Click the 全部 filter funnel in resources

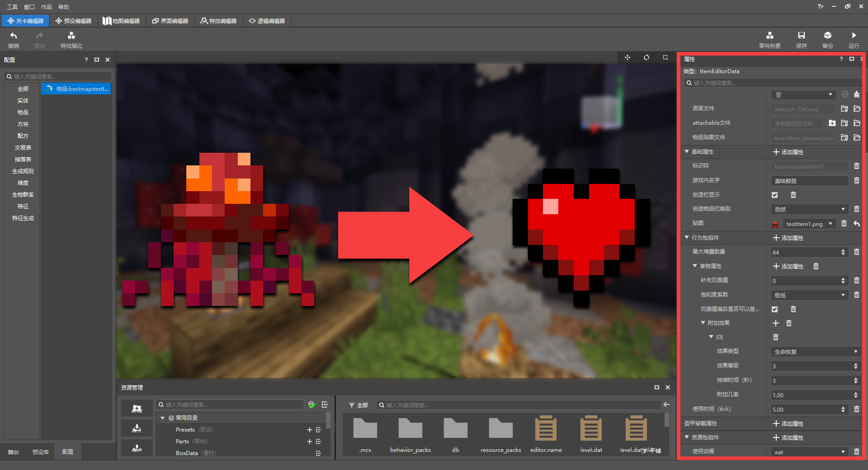point(351,405)
